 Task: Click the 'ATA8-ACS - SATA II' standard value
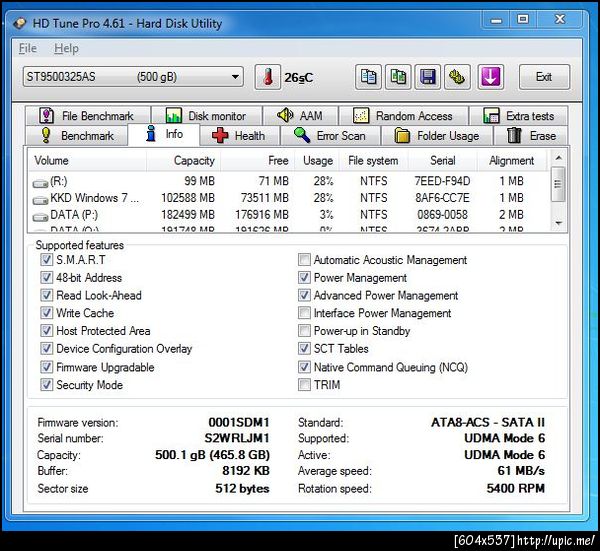coord(488,422)
